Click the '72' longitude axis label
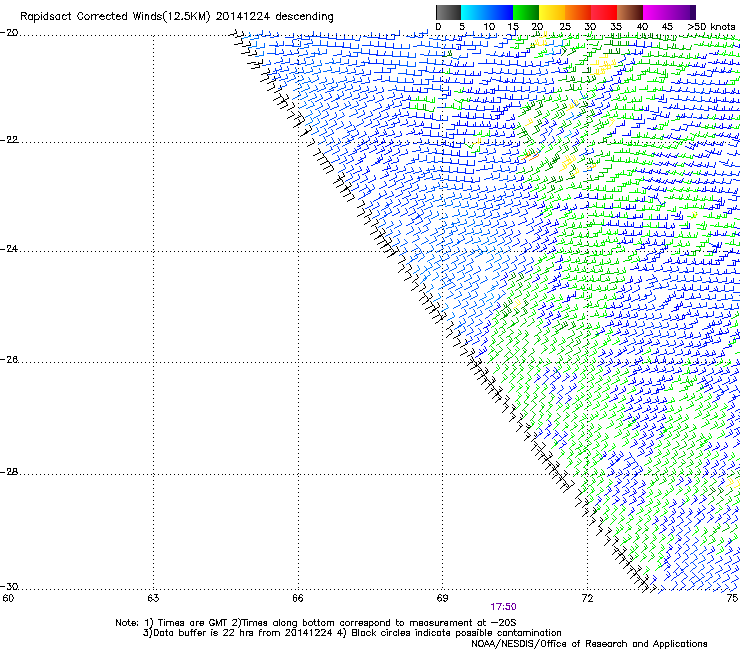740x650 pixels. (587, 599)
